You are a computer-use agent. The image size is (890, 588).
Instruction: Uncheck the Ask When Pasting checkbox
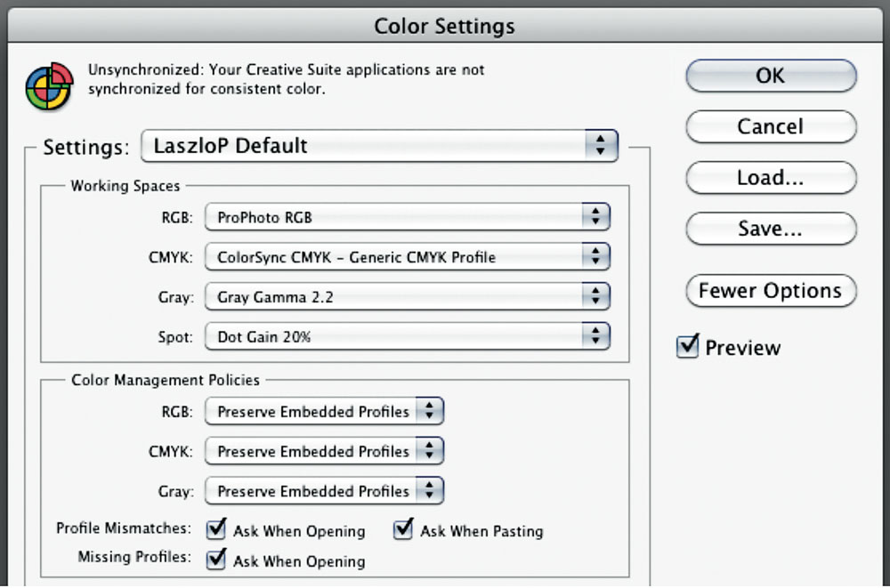point(403,529)
